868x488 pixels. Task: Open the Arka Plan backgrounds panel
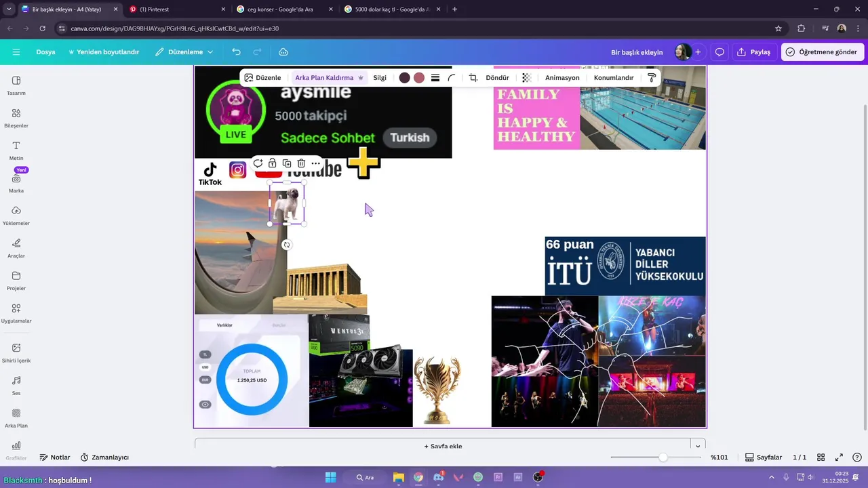click(16, 418)
